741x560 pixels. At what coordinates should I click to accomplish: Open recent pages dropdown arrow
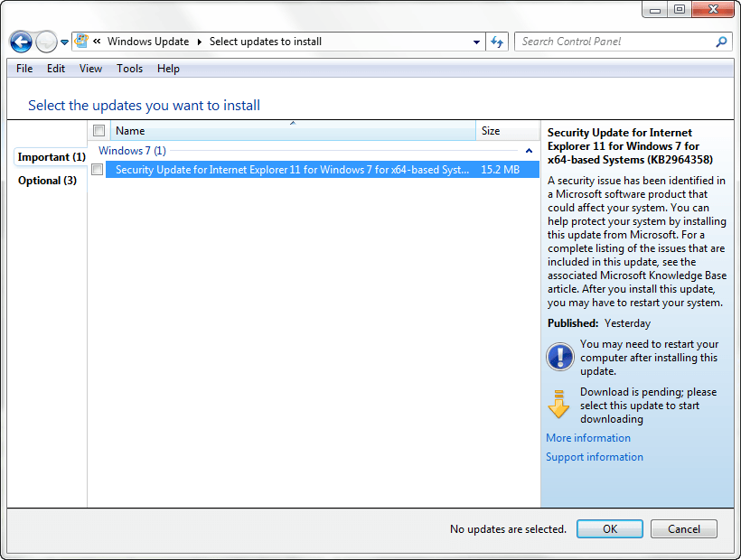pyautogui.click(x=64, y=42)
